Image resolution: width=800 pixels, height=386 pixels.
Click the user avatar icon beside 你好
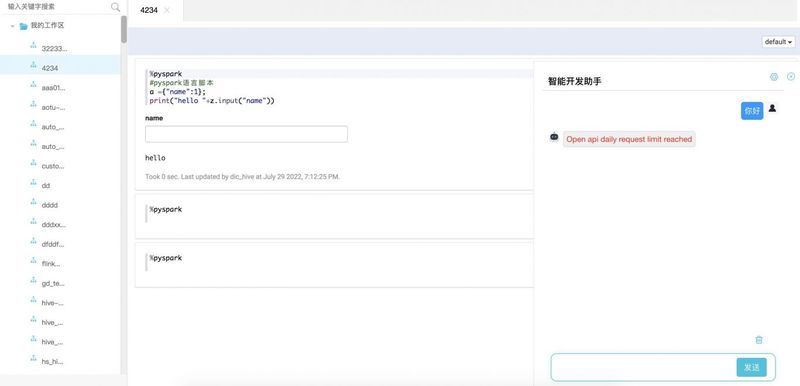(772, 108)
